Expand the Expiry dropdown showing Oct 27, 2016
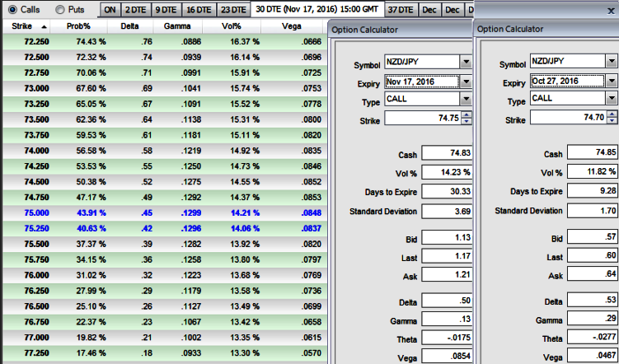Screen dimensions: 619x364 tap(612, 82)
